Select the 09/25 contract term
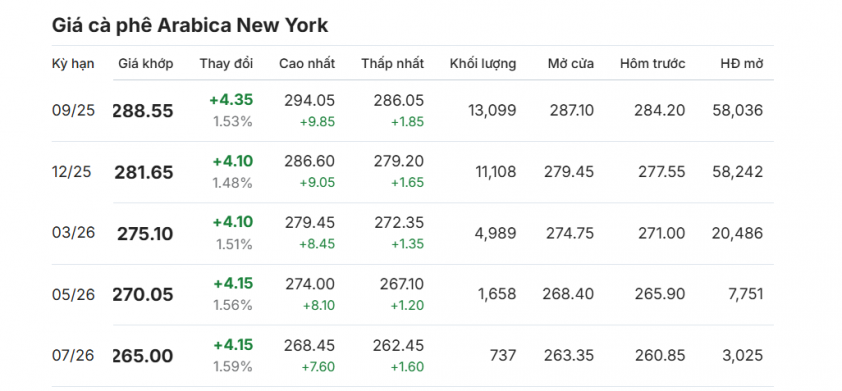This screenshot has width=842, height=391. click(73, 110)
